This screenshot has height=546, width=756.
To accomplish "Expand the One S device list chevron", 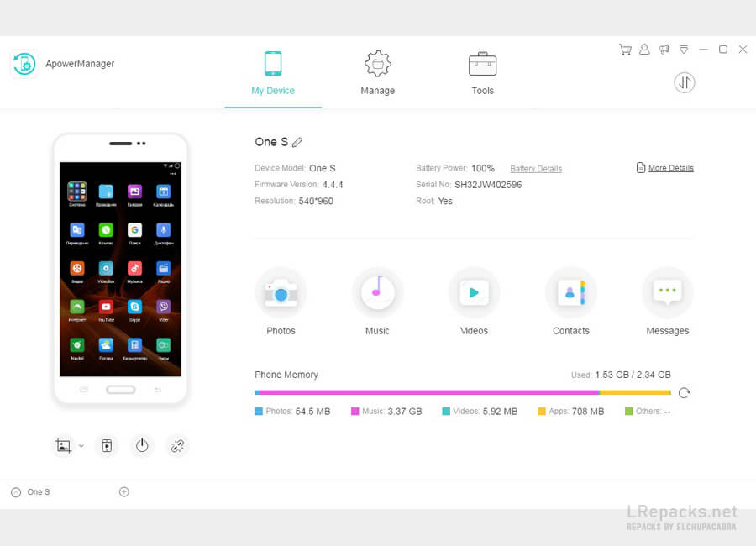I will pyautogui.click(x=16, y=492).
